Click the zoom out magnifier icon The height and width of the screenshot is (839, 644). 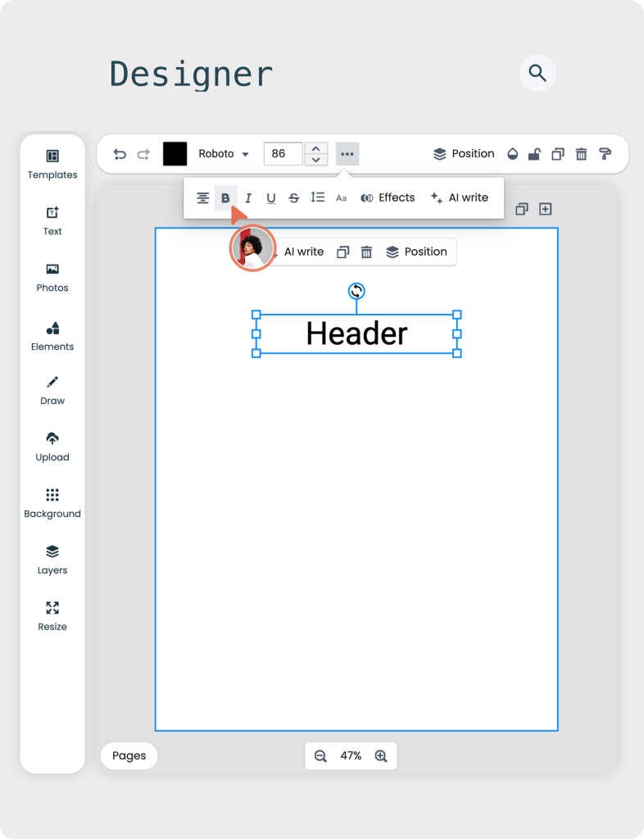point(320,756)
